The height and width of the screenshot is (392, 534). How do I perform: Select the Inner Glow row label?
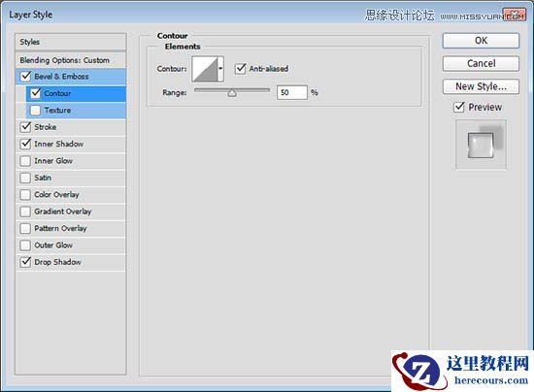click(53, 161)
